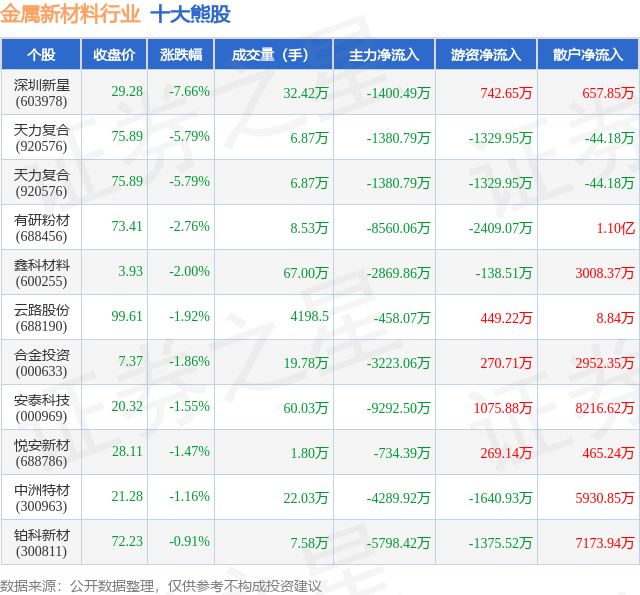
Task: Select stock name 有研粉材 (688456)
Action: (x=41, y=228)
